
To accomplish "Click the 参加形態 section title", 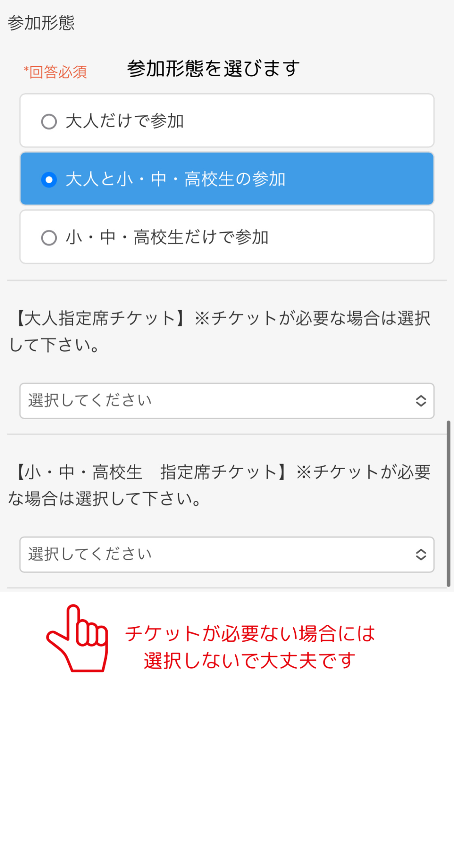I will [x=41, y=23].
